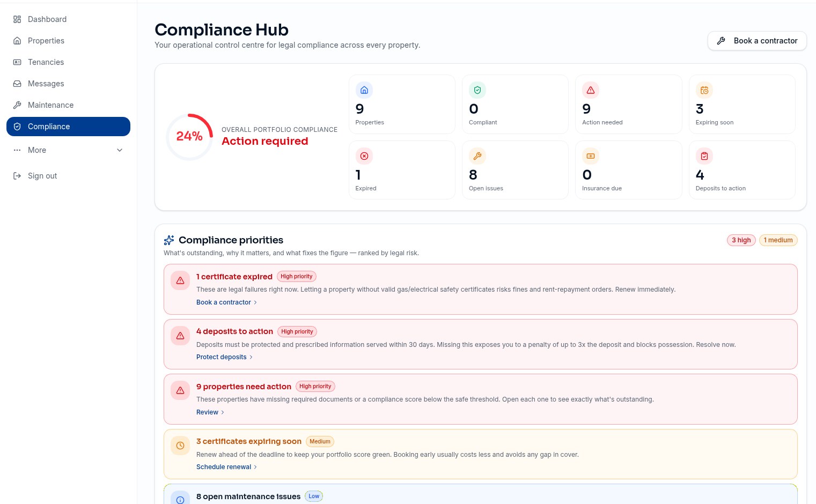Click High priority tag on properties need action
The height and width of the screenshot is (504, 816).
pos(315,387)
